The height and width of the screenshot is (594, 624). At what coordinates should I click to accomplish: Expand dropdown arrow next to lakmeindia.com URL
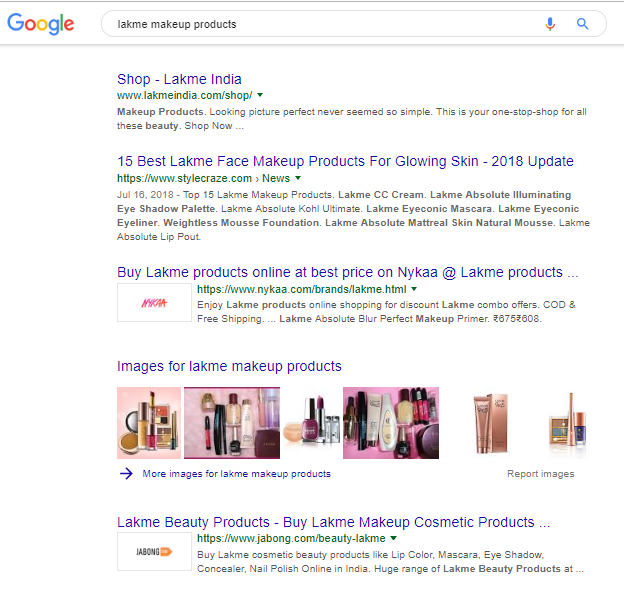[260, 95]
